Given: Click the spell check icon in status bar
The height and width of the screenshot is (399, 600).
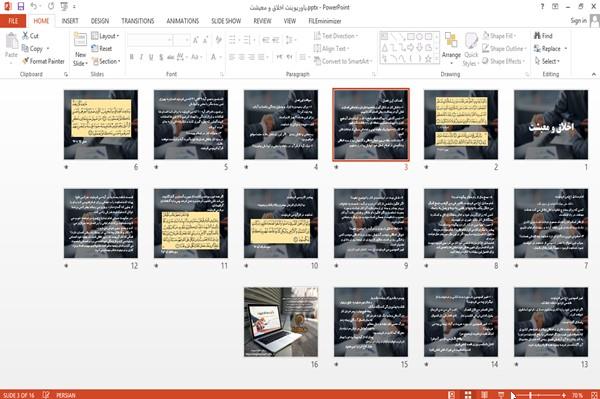Looking at the screenshot, I should coord(46,395).
